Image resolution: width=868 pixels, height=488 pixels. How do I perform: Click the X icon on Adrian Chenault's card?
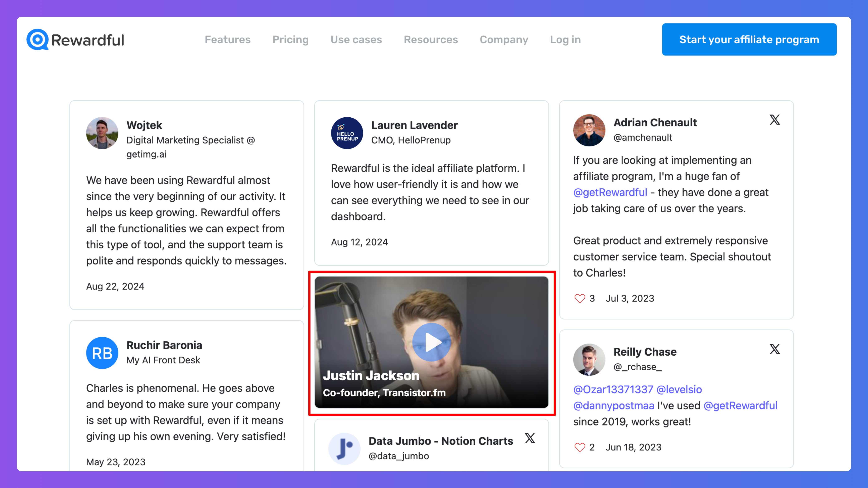click(x=774, y=119)
